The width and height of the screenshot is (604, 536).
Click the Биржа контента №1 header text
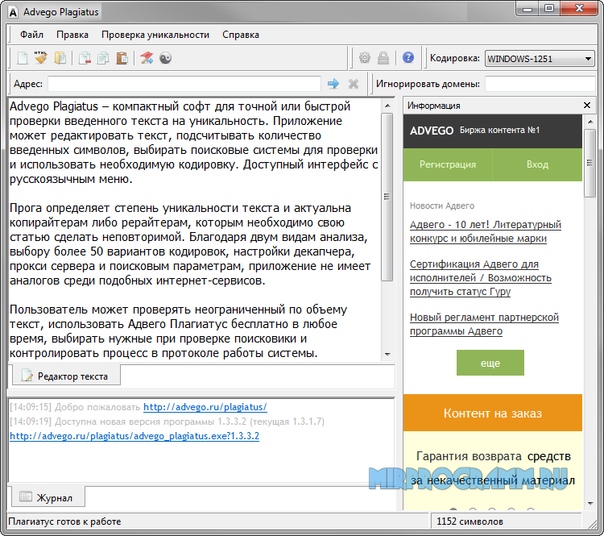pyautogui.click(x=500, y=130)
